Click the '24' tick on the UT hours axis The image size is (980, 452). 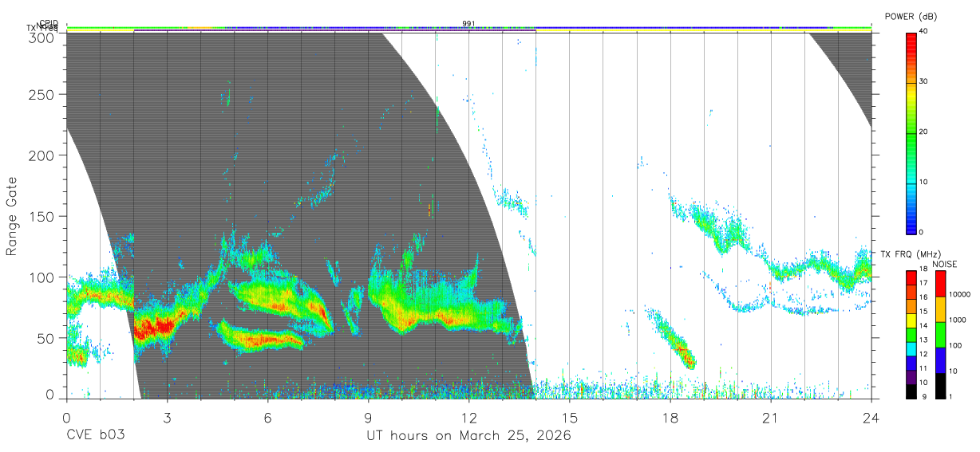[871, 418]
